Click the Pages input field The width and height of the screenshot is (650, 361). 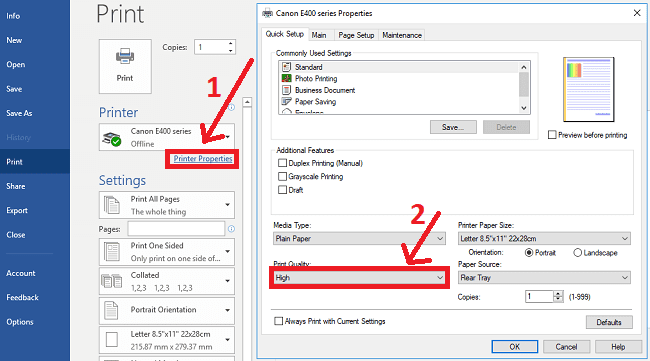pos(176,229)
